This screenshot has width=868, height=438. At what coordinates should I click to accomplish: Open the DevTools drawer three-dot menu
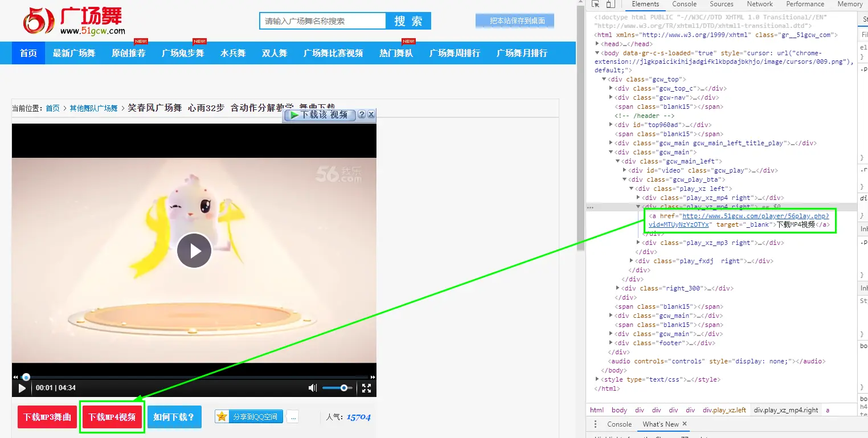tap(595, 424)
